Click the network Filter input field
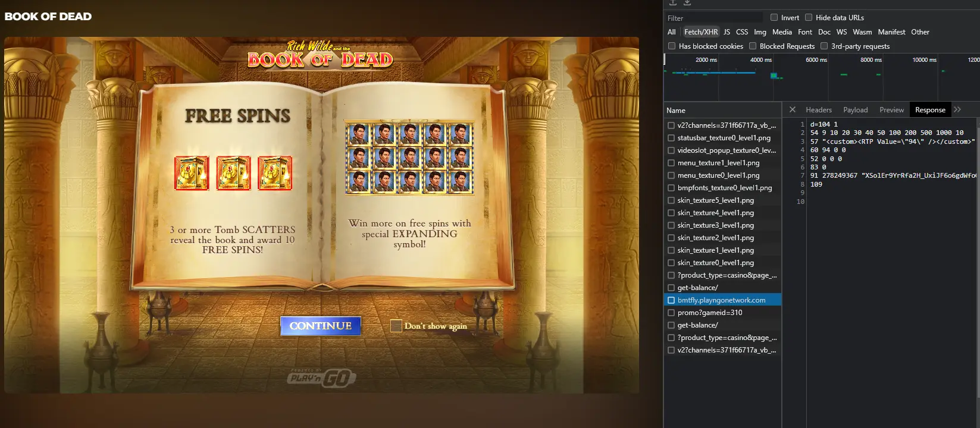 713,18
